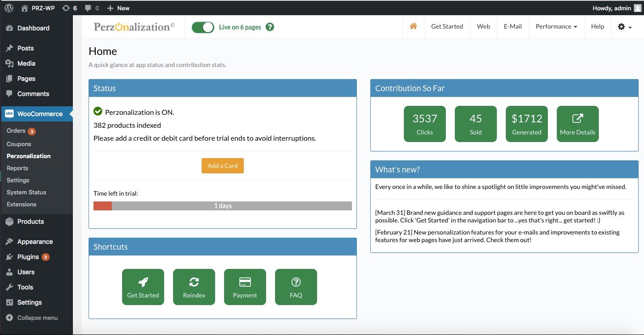Open Help in the top navigation
This screenshot has height=335, width=644.
tap(597, 26)
